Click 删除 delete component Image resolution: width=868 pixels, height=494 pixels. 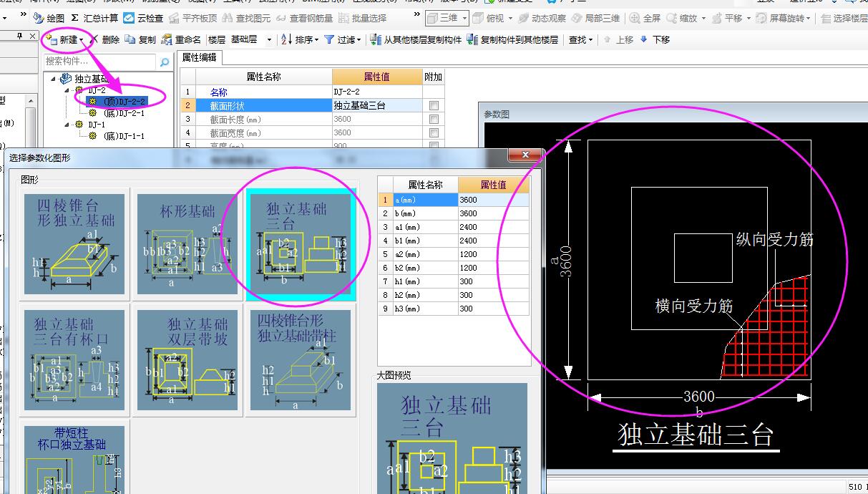[x=104, y=40]
